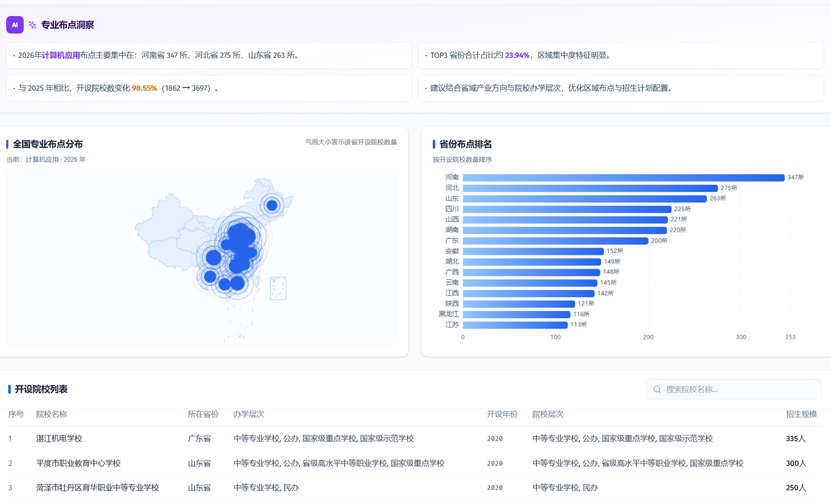Click the sparkle icon beside 专业布点洞察
Screen dimensions: 831x504
tap(32, 25)
